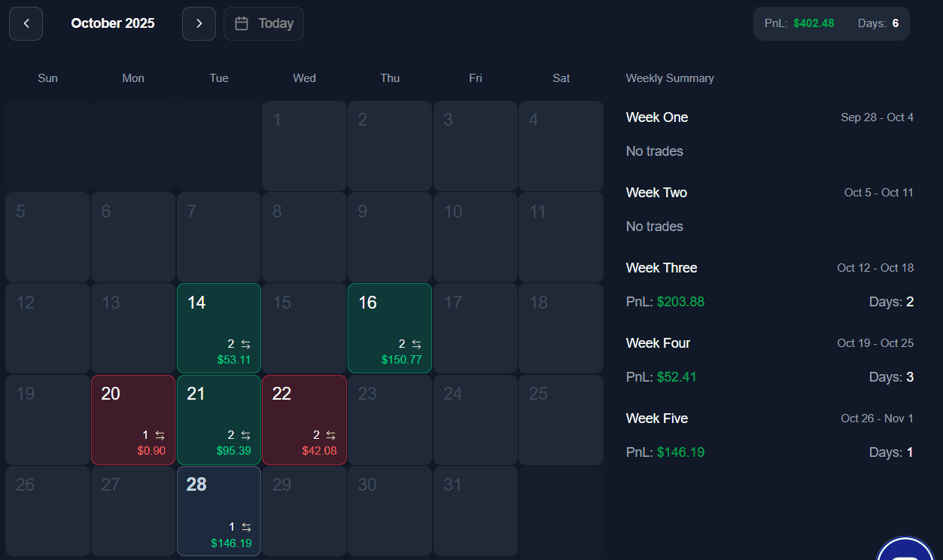Open Week Four summary entry

pyautogui.click(x=658, y=343)
